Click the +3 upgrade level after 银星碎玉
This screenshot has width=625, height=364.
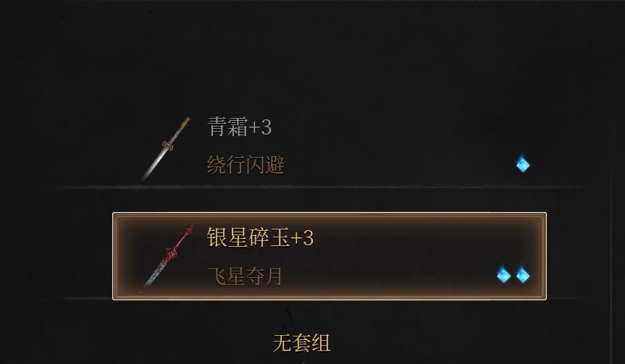click(303, 238)
